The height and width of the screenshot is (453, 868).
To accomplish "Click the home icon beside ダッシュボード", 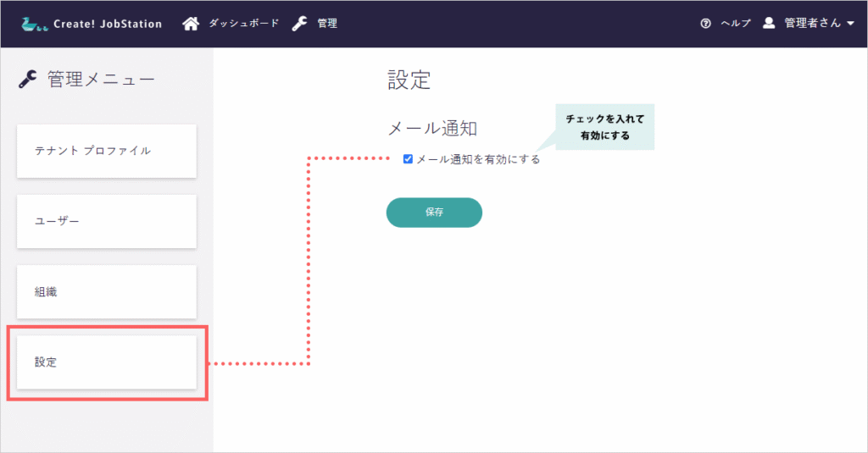I will (192, 23).
